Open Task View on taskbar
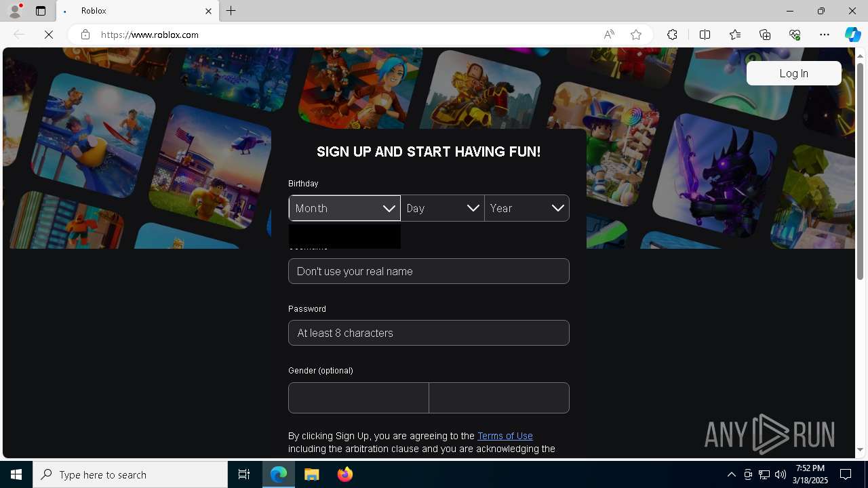Viewport: 868px width, 488px height. pos(244,474)
